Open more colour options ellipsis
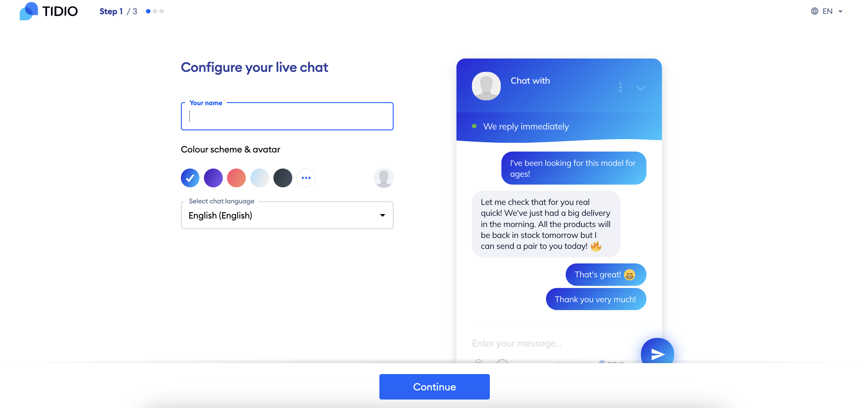This screenshot has height=408, width=868. (x=306, y=178)
